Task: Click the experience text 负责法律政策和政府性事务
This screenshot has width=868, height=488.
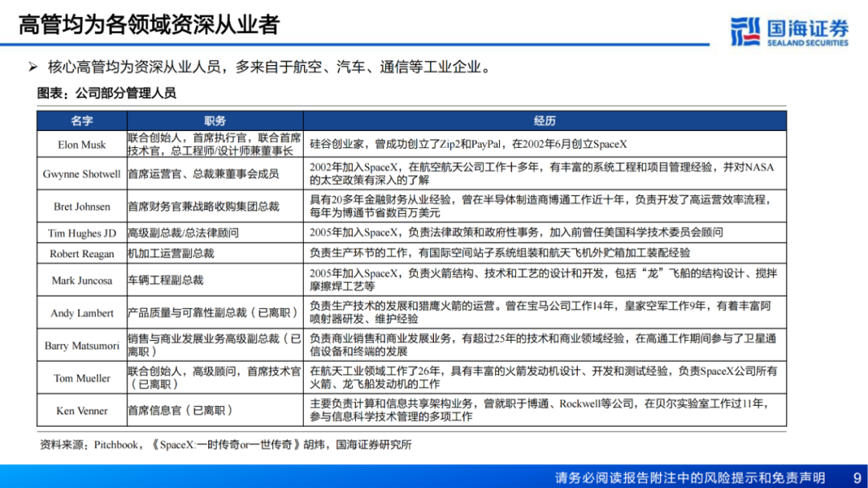Action: tap(473, 232)
